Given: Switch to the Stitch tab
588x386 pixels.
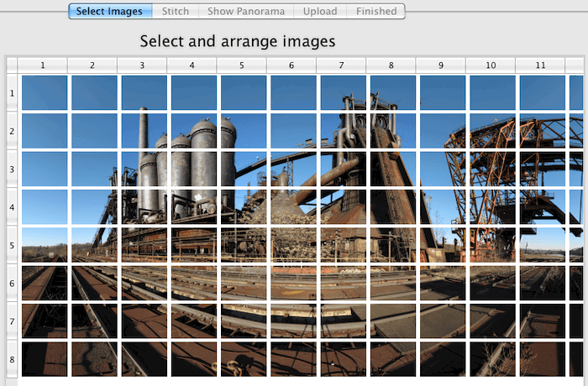Looking at the screenshot, I should click(175, 11).
